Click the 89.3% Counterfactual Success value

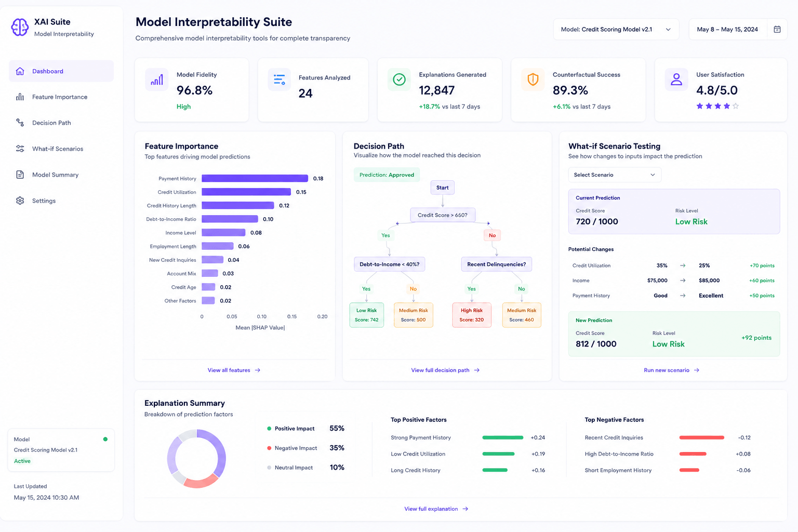(x=570, y=90)
